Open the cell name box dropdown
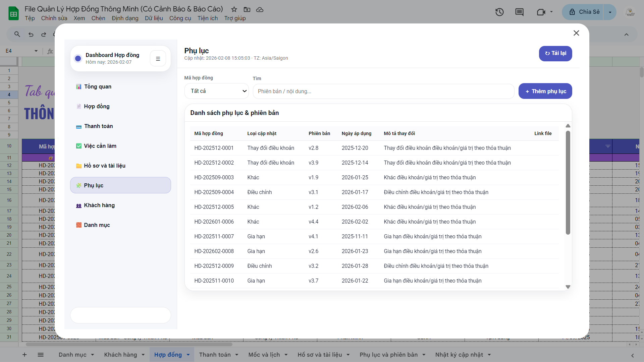Image resolution: width=644 pixels, height=362 pixels. pos(36,51)
